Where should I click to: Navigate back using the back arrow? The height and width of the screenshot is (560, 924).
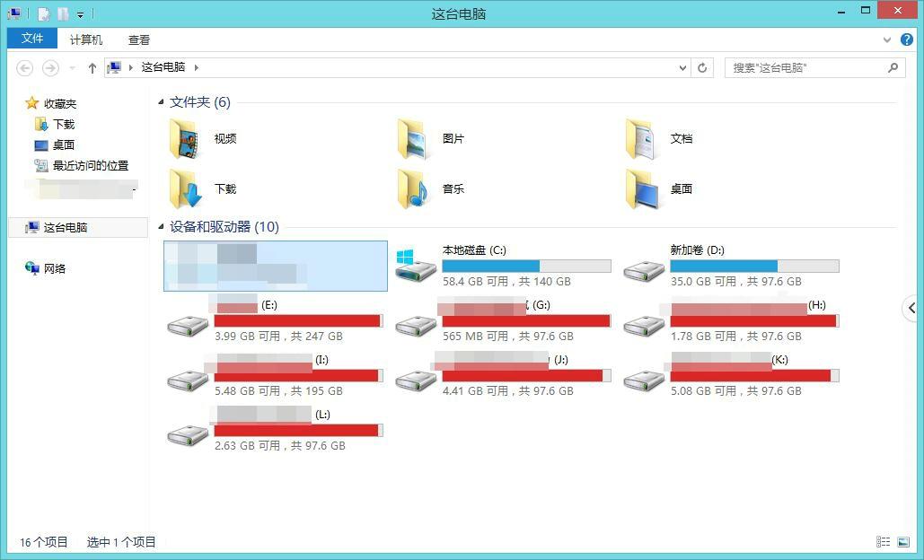tap(24, 67)
